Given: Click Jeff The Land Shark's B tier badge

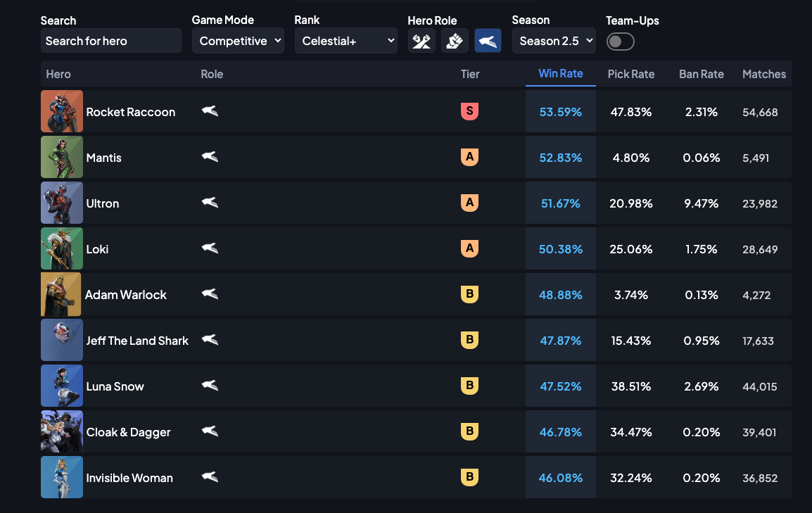Looking at the screenshot, I should click(470, 340).
